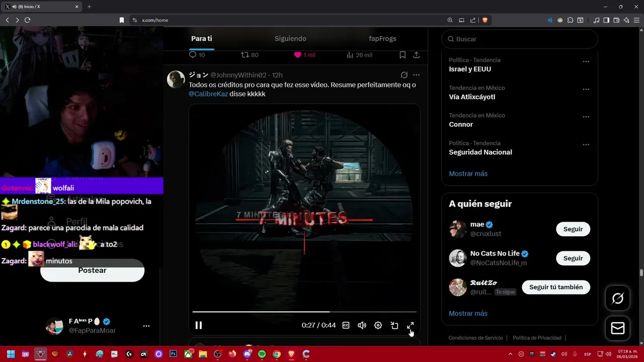
Task: Open options for Israel y EEUU trend
Action: click(586, 61)
